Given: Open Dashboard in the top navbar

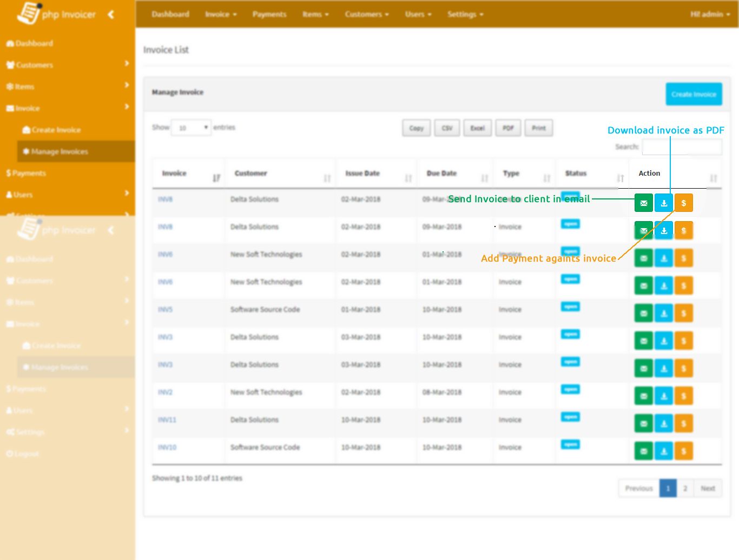Looking at the screenshot, I should click(170, 15).
